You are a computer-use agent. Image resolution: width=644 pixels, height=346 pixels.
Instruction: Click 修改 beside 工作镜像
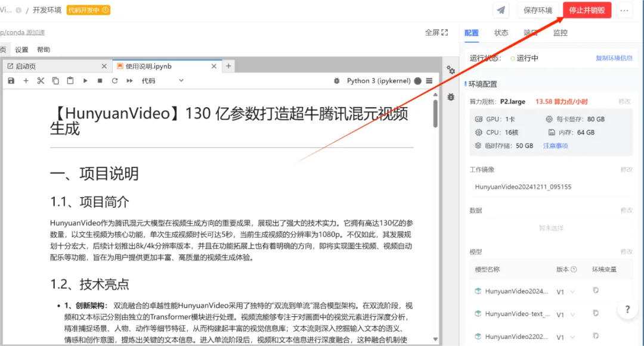(626, 170)
